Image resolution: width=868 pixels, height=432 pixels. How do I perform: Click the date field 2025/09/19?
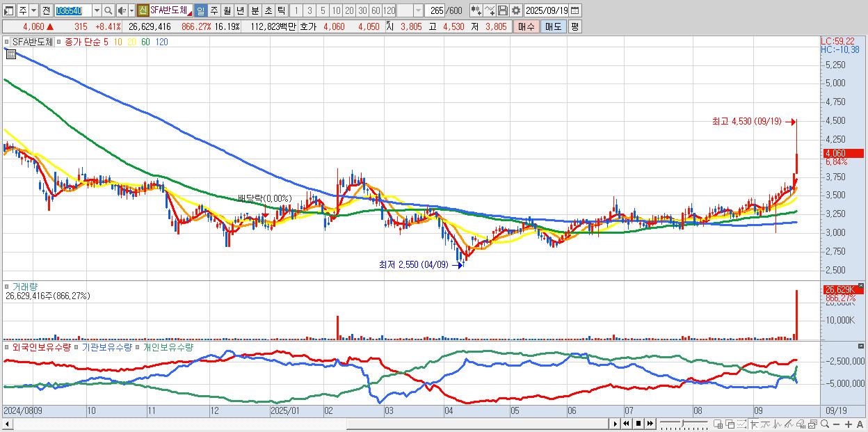[547, 10]
